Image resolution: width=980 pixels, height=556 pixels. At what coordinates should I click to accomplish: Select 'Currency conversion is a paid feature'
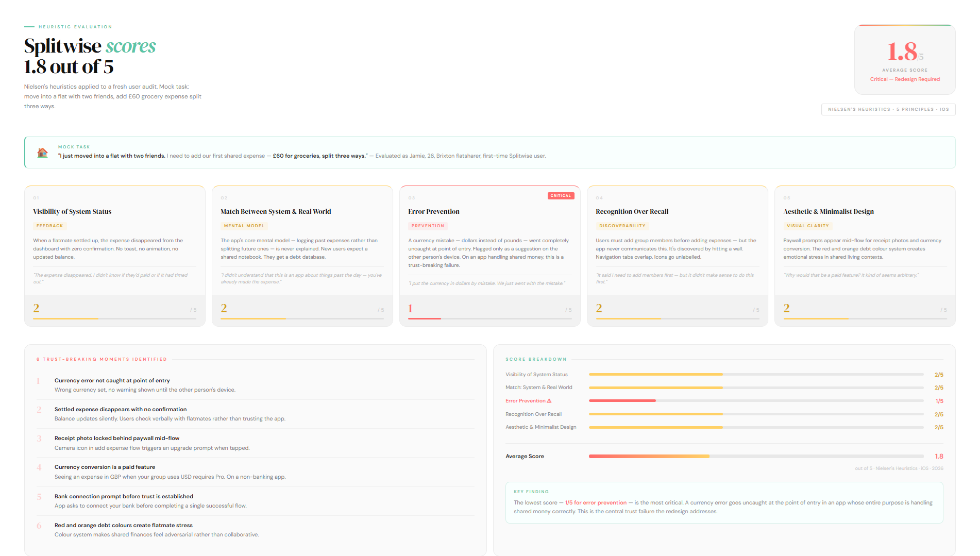105,467
